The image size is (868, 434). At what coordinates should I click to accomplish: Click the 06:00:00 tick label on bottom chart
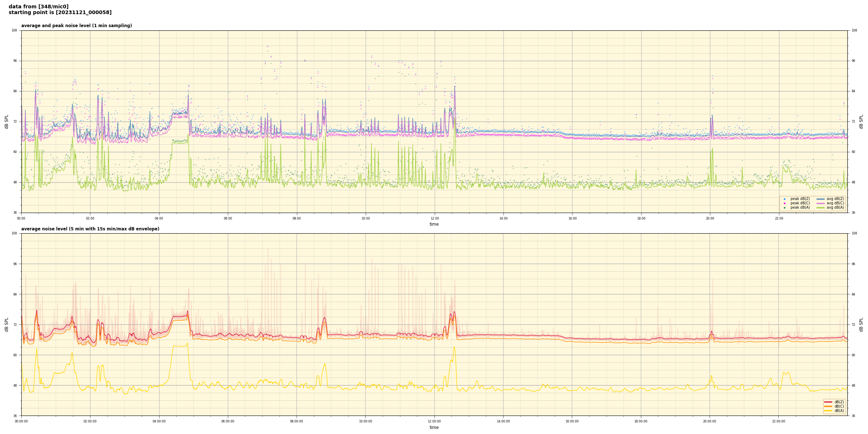tap(228, 421)
